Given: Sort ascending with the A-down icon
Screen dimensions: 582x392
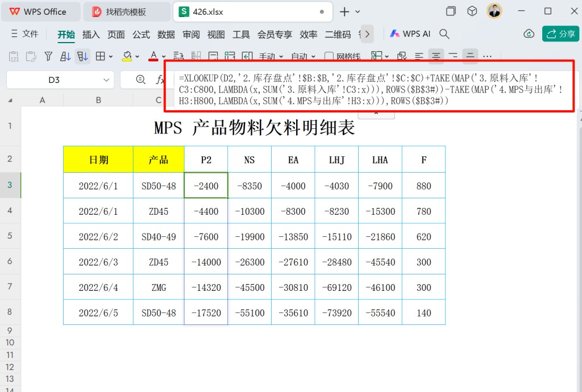Looking at the screenshot, I should [x=65, y=56].
